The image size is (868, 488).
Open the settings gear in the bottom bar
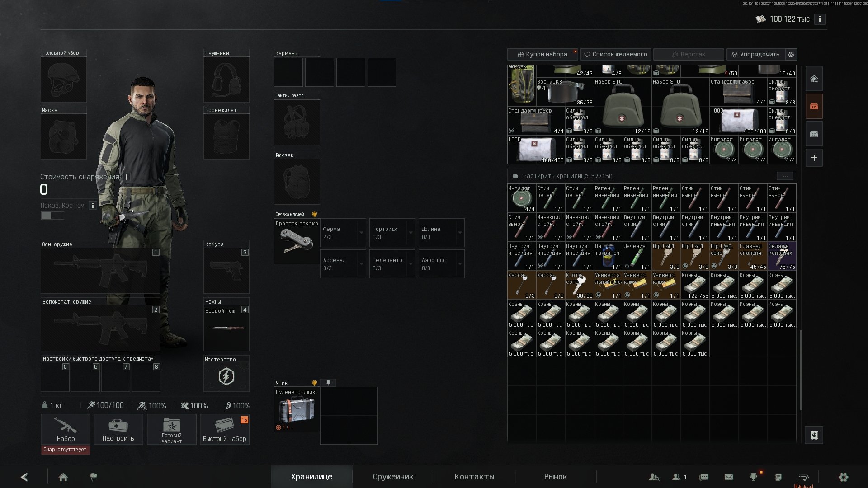click(844, 477)
